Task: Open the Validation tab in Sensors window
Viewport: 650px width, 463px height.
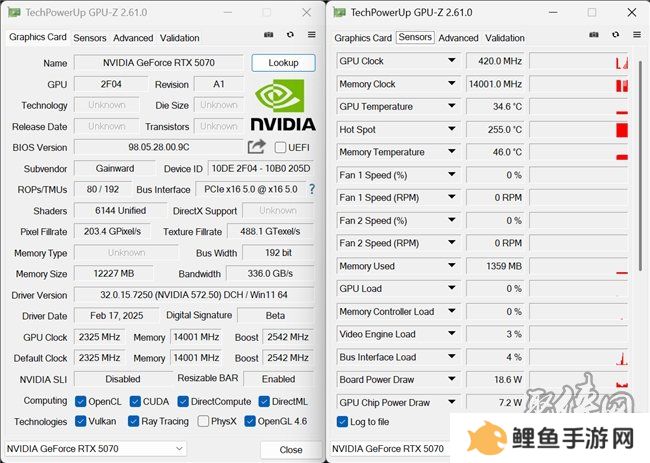Action: click(x=504, y=38)
